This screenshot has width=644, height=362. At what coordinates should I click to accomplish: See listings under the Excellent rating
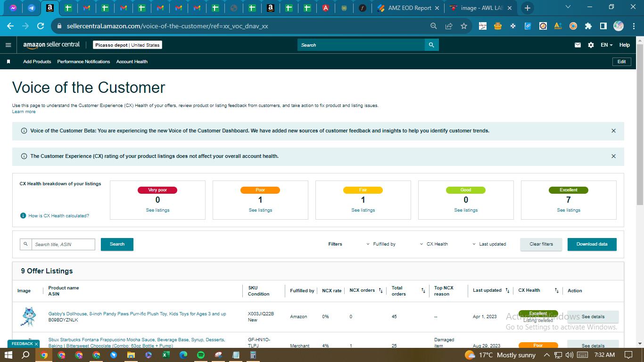tap(569, 210)
